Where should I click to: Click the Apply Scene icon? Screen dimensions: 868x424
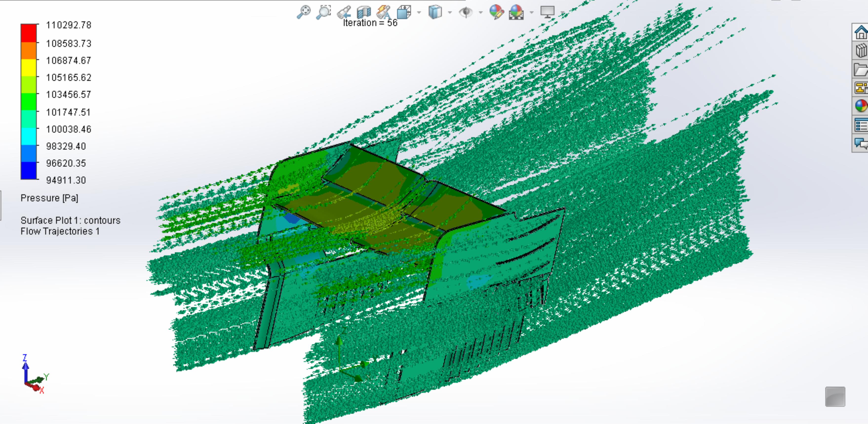click(516, 12)
